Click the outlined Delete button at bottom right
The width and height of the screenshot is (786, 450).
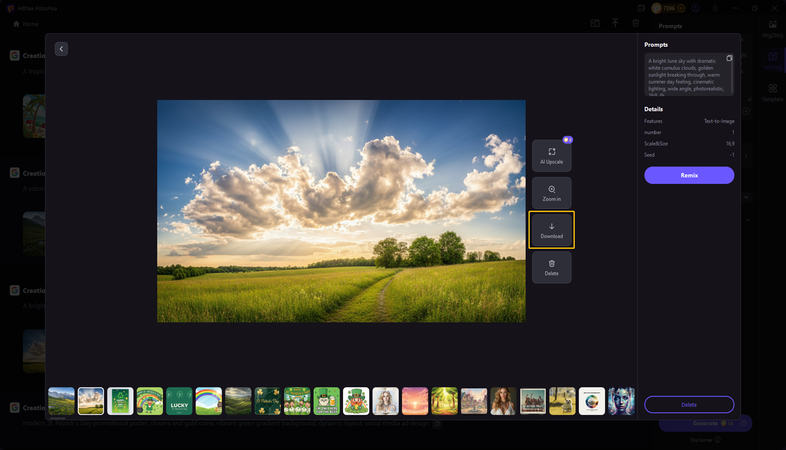[689, 404]
